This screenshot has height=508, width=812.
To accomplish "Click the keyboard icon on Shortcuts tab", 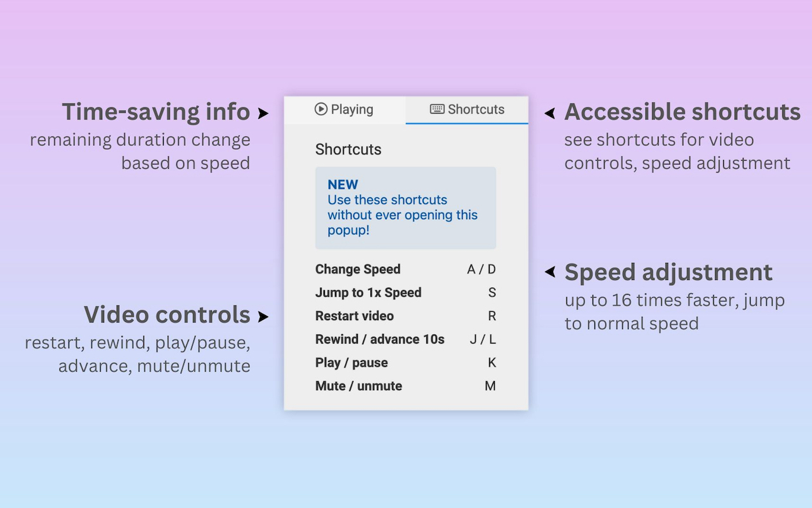I will click(437, 109).
